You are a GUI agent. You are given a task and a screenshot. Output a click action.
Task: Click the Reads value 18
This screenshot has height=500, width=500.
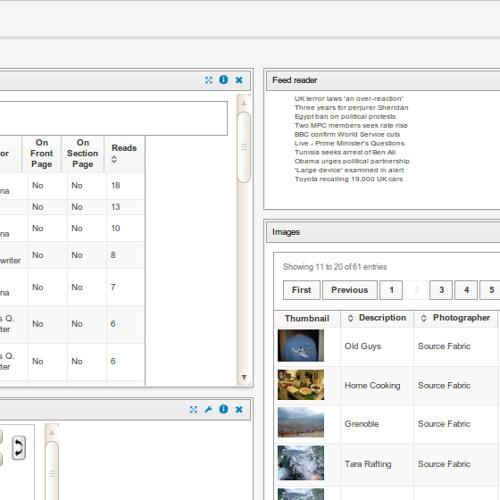pos(115,185)
